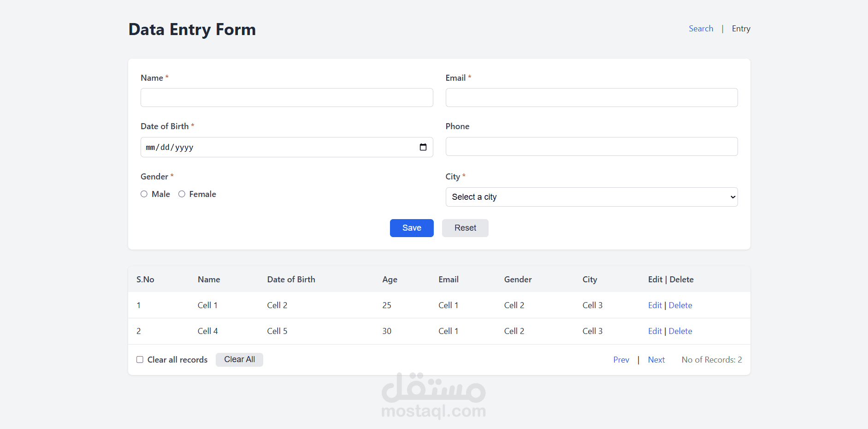Save the form data
The image size is (868, 429).
click(411, 228)
